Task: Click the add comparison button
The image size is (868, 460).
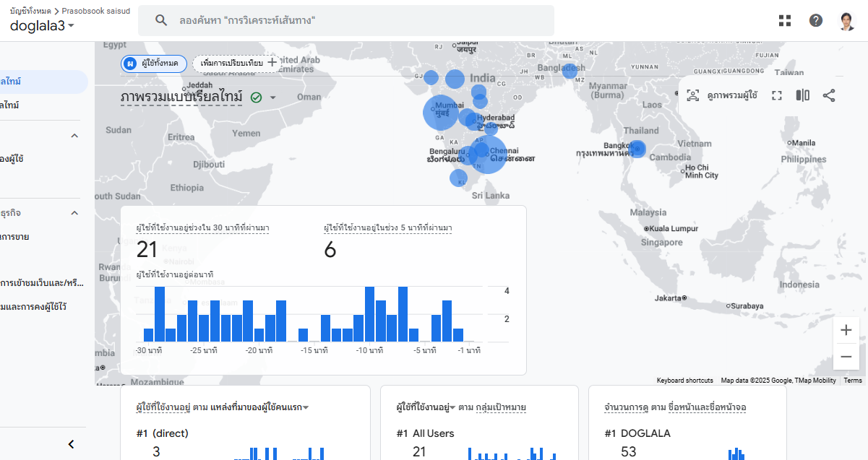Action: tap(238, 64)
